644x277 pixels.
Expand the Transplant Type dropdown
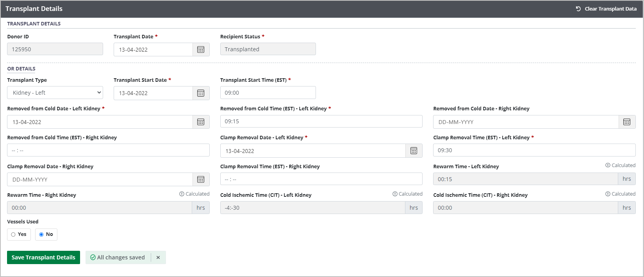click(x=55, y=93)
